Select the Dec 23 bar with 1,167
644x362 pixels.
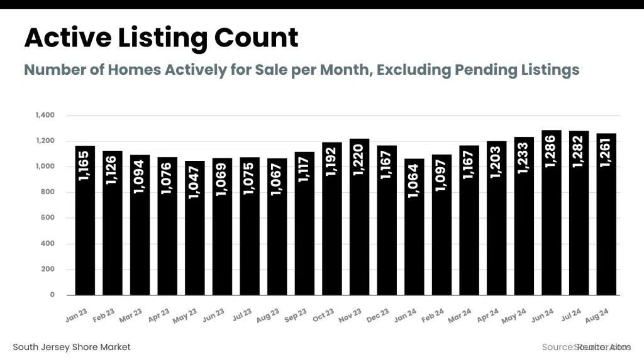point(387,220)
